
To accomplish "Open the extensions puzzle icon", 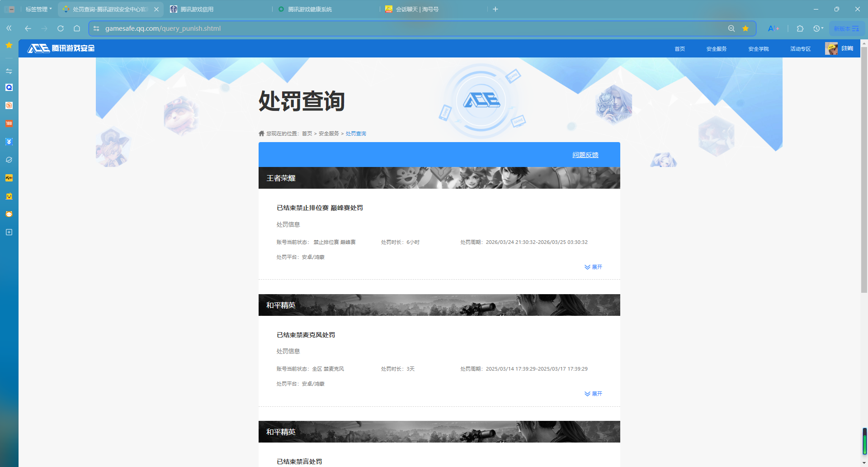I will (800, 29).
